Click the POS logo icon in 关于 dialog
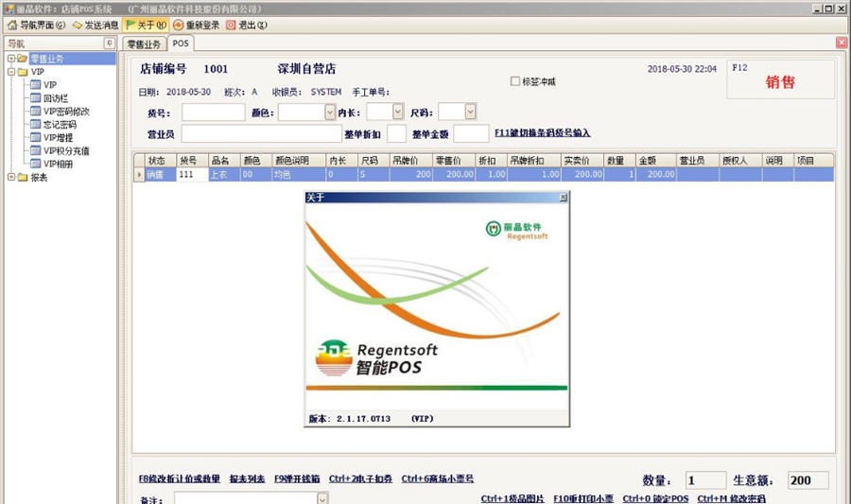 coord(333,358)
